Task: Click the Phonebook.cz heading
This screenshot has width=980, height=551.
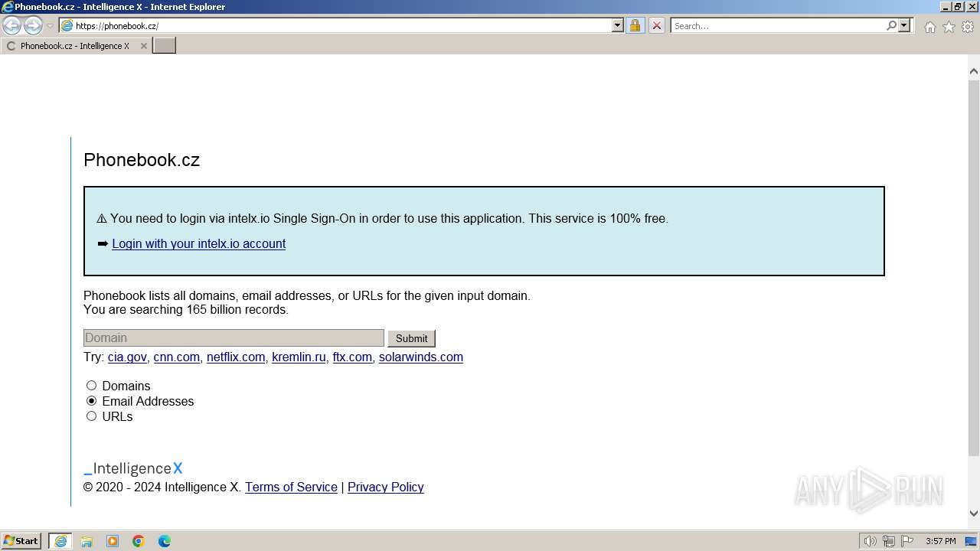Action: coord(142,160)
